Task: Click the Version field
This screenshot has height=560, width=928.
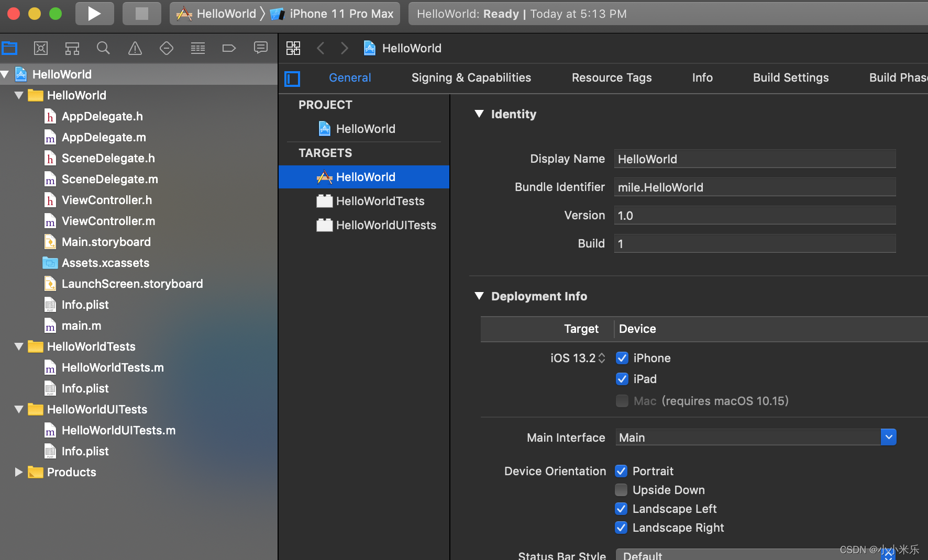Action: [x=755, y=215]
